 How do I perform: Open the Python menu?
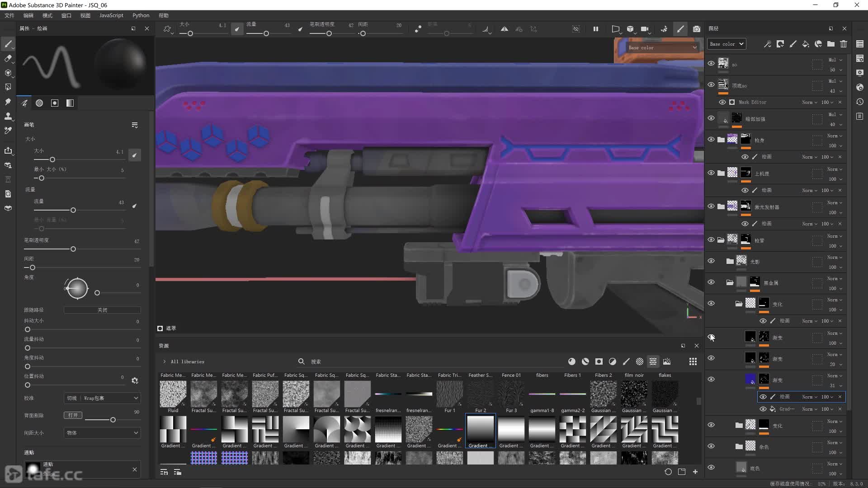click(x=141, y=15)
